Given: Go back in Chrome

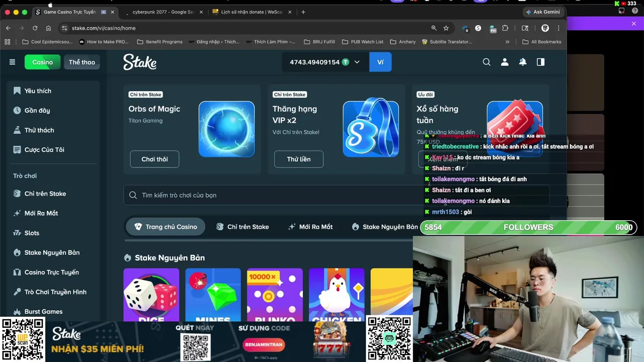Looking at the screenshot, I should click(x=8, y=28).
